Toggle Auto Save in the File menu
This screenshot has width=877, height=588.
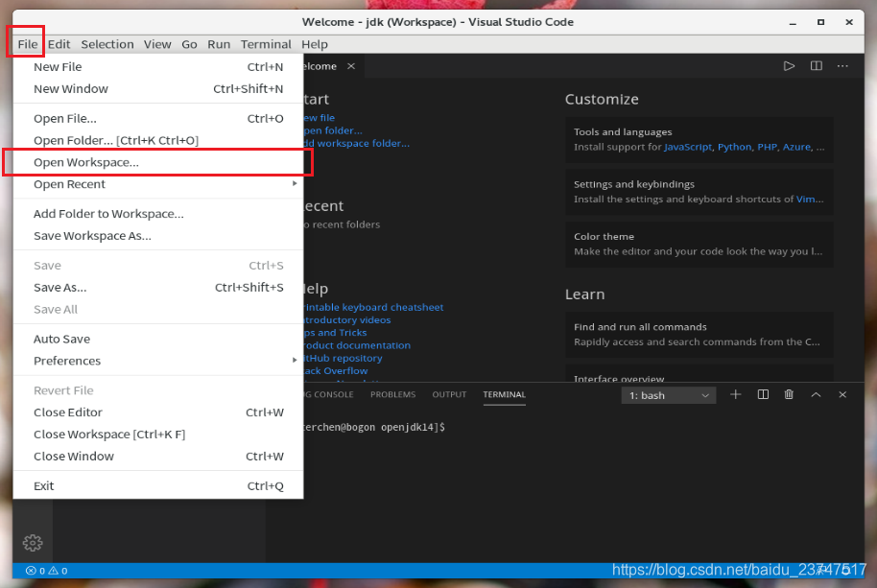coord(158,339)
